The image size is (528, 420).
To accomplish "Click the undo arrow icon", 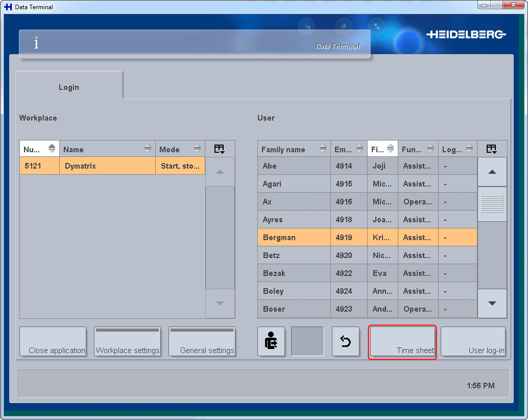I will click(x=346, y=341).
